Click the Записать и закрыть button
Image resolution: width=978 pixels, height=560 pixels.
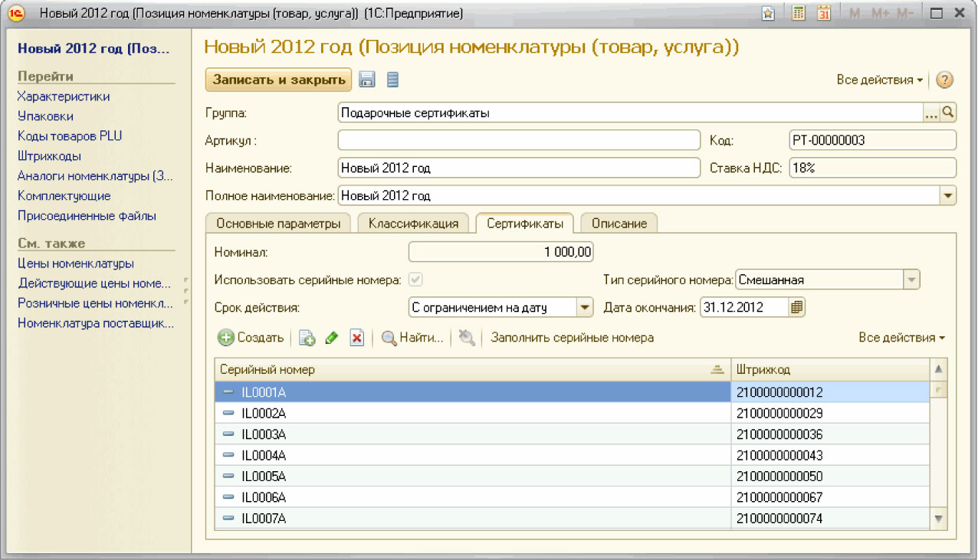[278, 80]
